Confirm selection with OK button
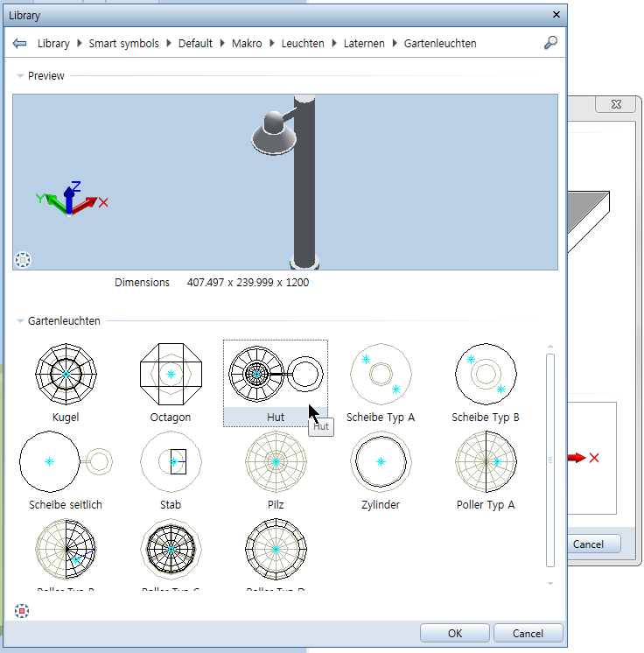Image resolution: width=644 pixels, height=653 pixels. click(454, 633)
